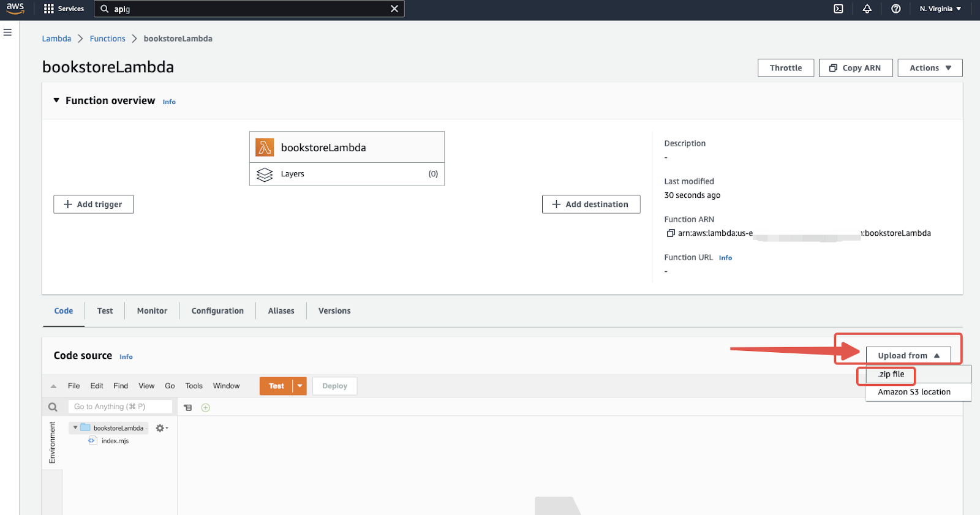Screen dimensions: 980x515
Task: Collapse the Function overview section
Action: pyautogui.click(x=56, y=100)
